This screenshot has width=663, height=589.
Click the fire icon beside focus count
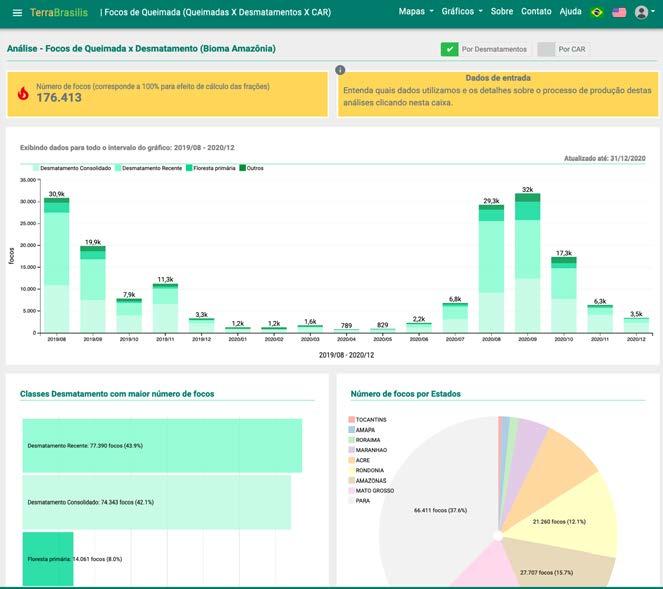[23, 93]
